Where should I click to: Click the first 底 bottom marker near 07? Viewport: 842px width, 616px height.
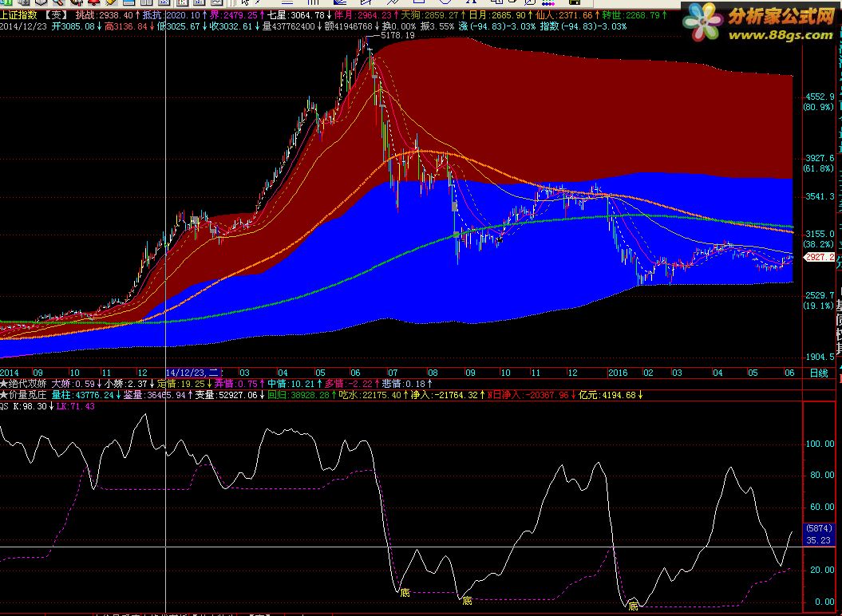point(405,592)
